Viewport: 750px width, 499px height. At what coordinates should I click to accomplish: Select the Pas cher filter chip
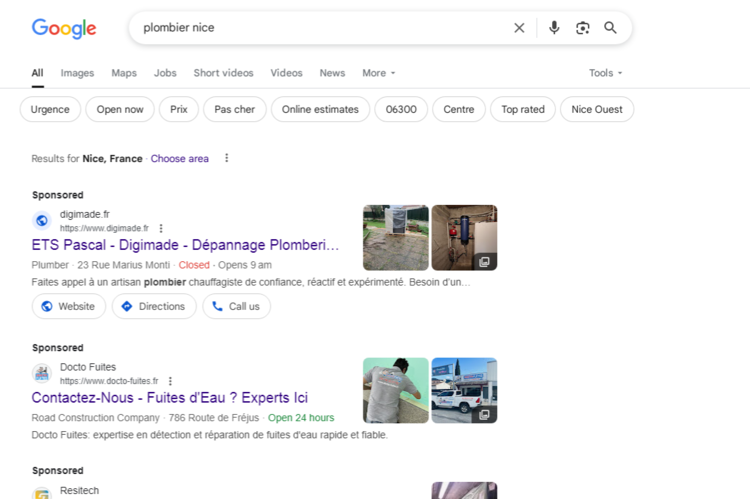pyautogui.click(x=235, y=109)
